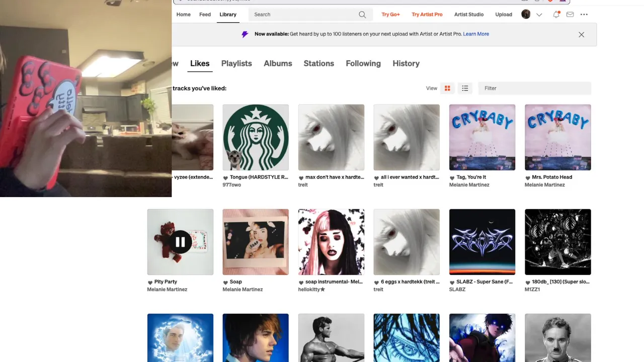Open Mrs. Potato Head artwork
This screenshot has height=362, width=644.
[557, 137]
